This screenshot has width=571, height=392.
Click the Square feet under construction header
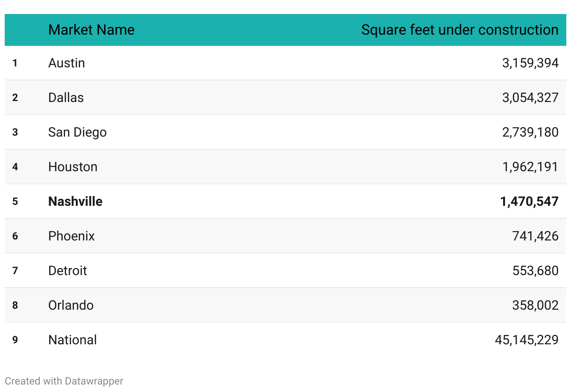[460, 30]
